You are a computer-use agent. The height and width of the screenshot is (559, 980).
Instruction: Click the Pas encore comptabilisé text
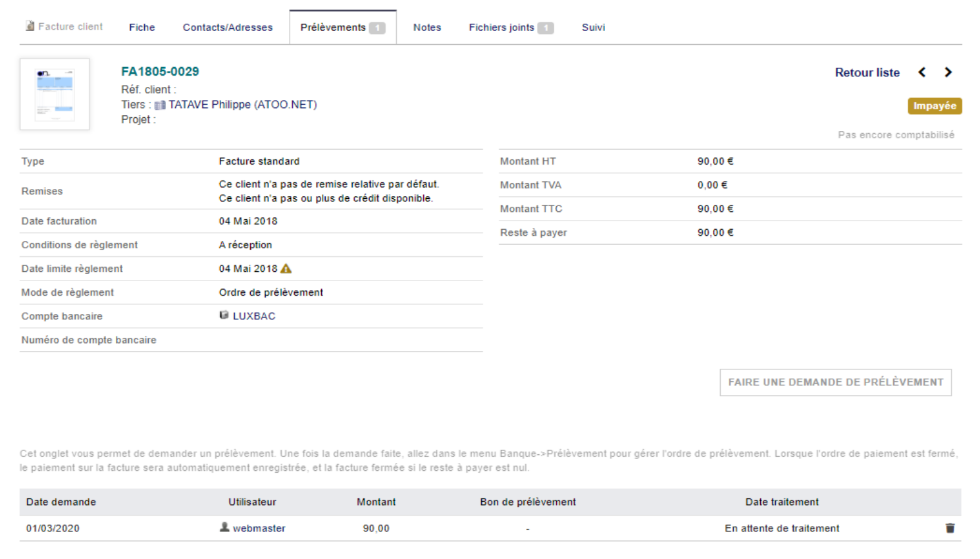coord(896,134)
